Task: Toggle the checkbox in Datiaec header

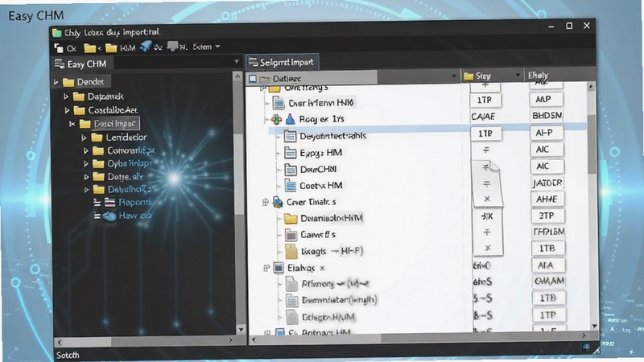Action: [253, 78]
